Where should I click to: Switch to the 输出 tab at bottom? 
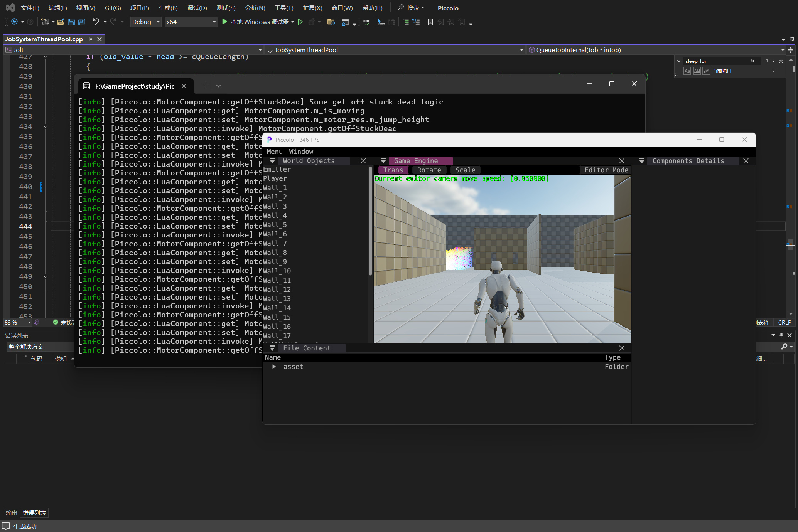click(11, 513)
